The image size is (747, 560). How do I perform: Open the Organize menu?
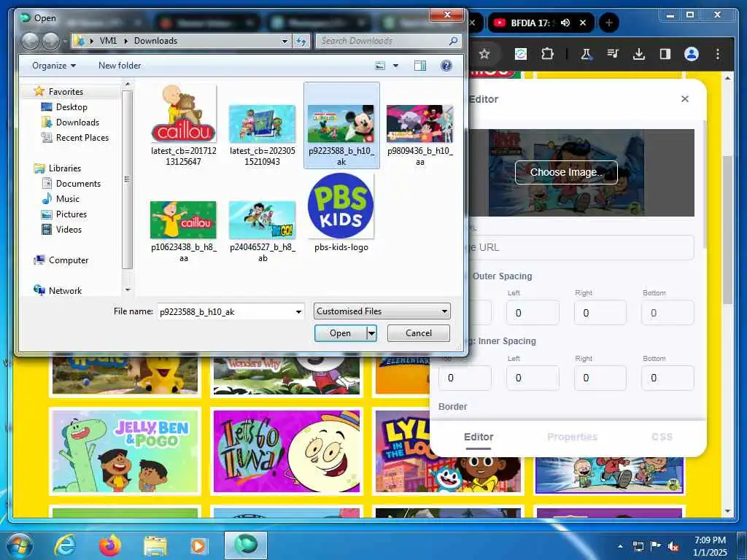[x=53, y=66]
